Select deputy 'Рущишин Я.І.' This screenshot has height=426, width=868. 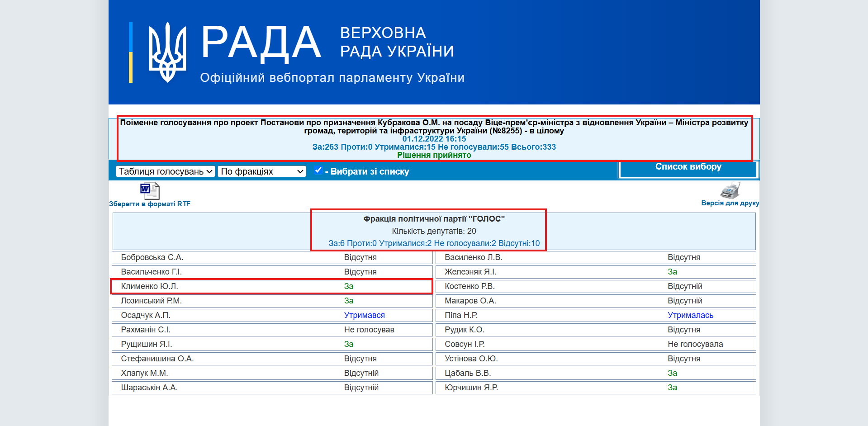[147, 344]
